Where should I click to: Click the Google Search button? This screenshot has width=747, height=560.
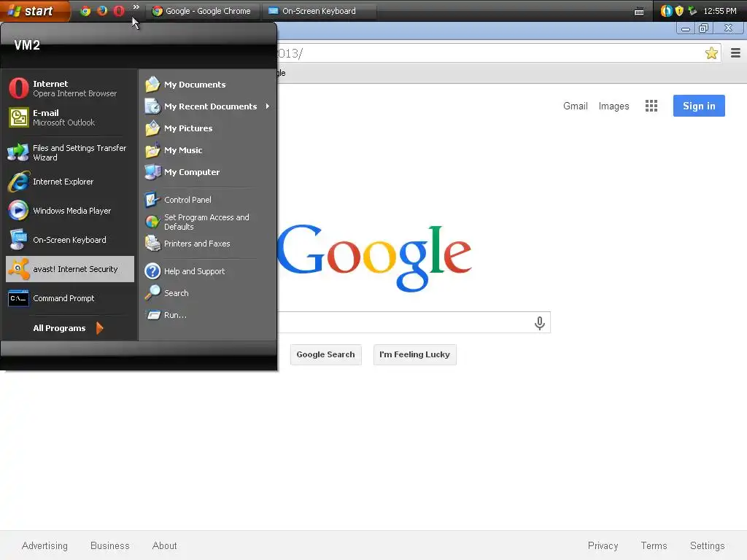click(x=326, y=354)
